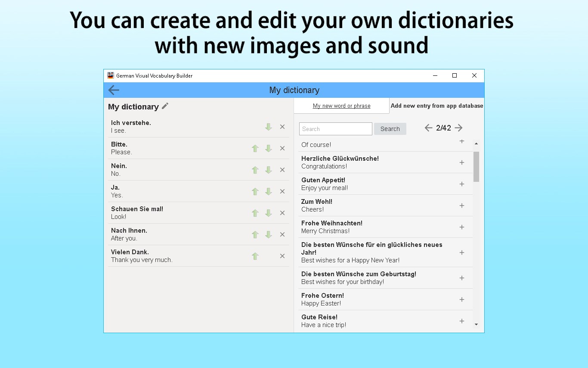Image resolution: width=588 pixels, height=368 pixels.
Task: Click the Search button
Action: (x=390, y=129)
